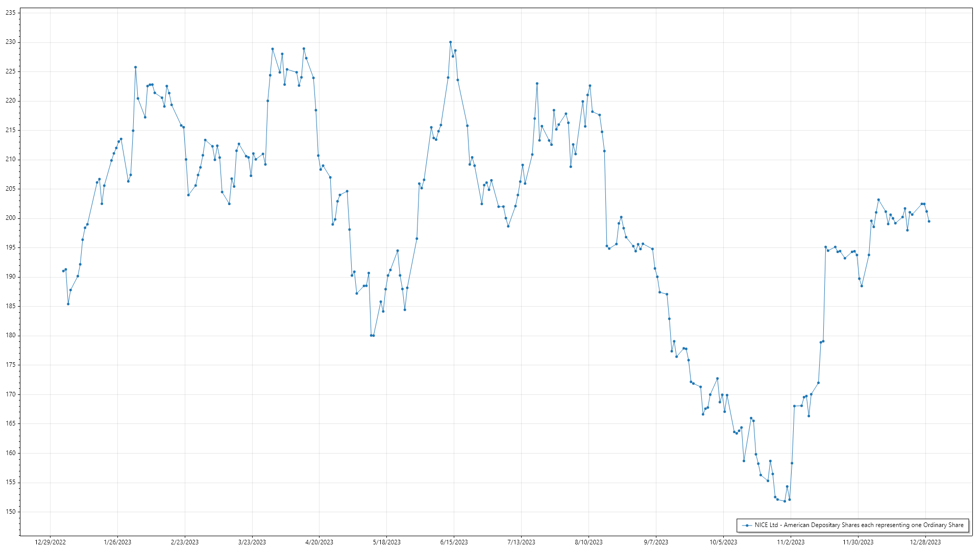This screenshot has height=551, width=980.
Task: Click the 235 y-axis value label
Action: click(x=11, y=13)
